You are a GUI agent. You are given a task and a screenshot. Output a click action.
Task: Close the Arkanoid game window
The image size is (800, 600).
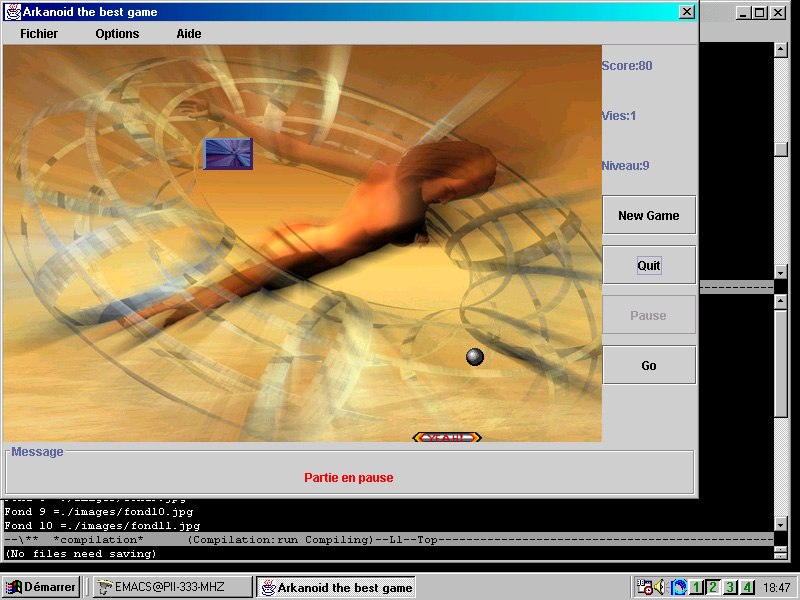click(686, 12)
